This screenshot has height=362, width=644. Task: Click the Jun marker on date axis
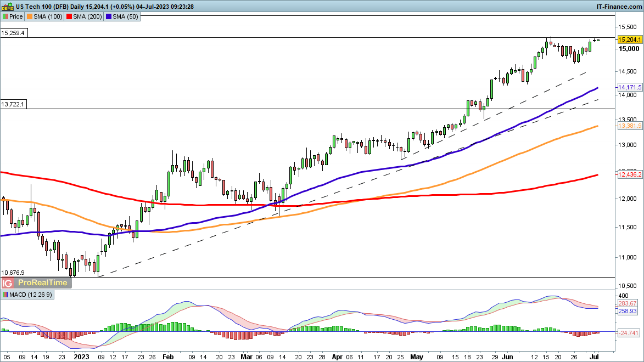pyautogui.click(x=507, y=357)
